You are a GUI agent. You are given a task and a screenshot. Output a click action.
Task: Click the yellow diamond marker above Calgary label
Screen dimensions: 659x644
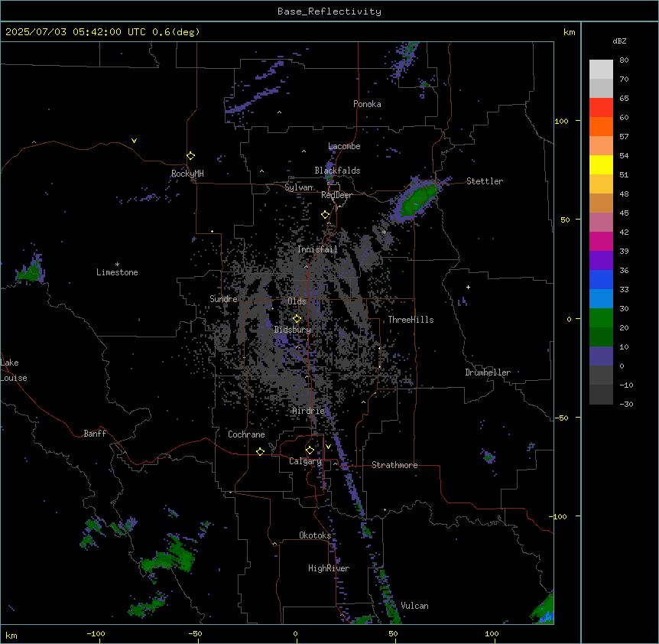(x=310, y=450)
